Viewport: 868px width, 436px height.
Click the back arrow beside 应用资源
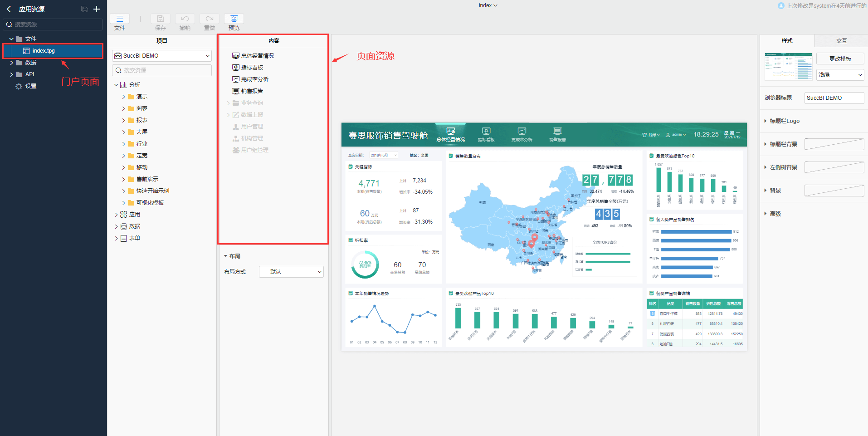coord(9,9)
